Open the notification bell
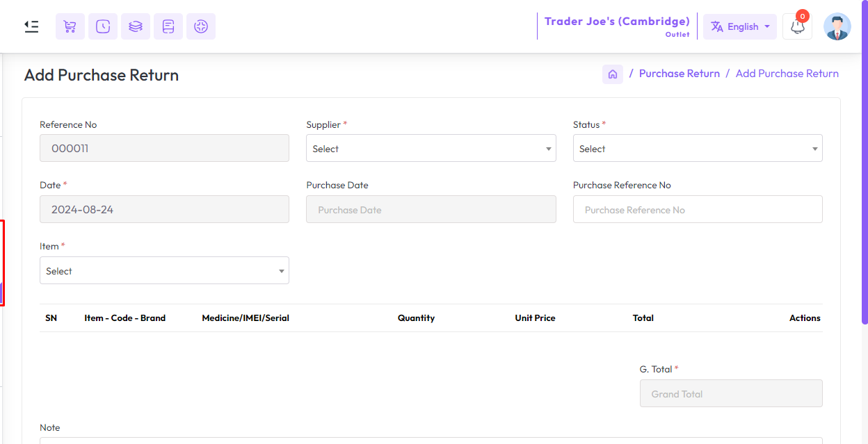 [798, 27]
